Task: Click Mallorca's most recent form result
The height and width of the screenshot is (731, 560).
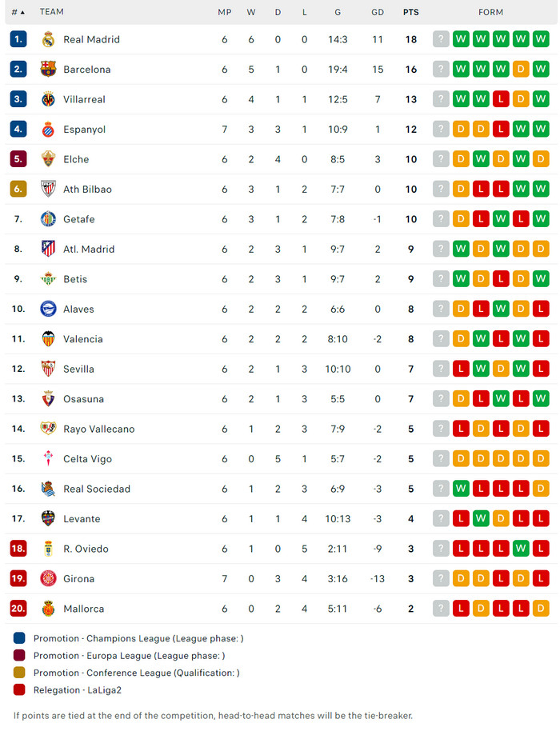Action: (541, 609)
